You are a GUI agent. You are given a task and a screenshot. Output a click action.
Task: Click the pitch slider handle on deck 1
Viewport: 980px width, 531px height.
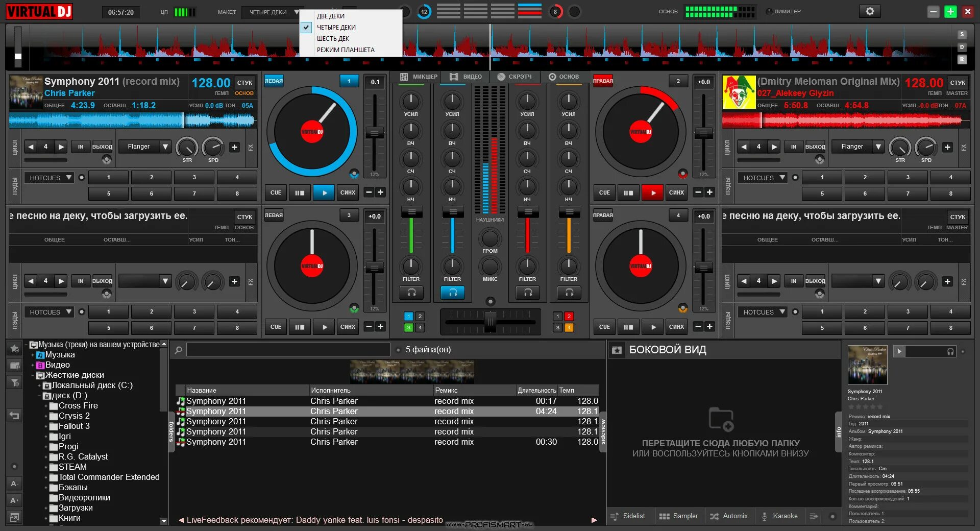tap(374, 133)
